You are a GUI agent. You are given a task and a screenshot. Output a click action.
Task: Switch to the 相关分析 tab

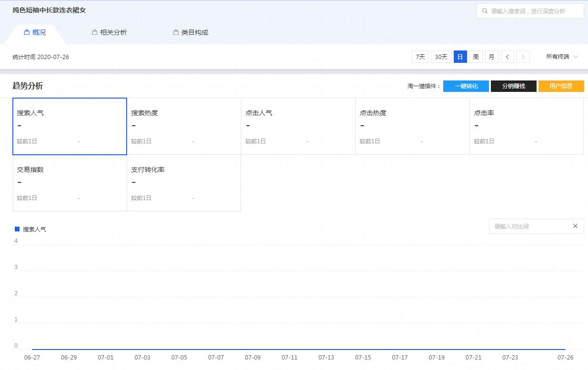109,32
